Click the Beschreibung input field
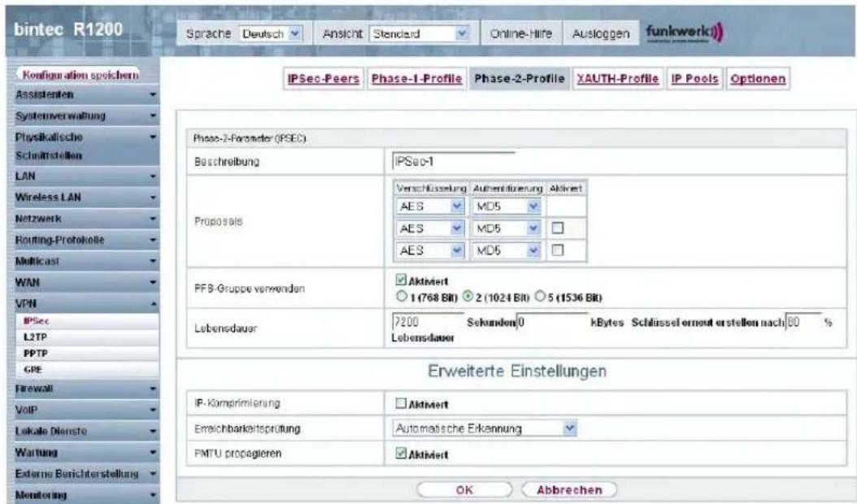The image size is (857, 504). tap(454, 161)
